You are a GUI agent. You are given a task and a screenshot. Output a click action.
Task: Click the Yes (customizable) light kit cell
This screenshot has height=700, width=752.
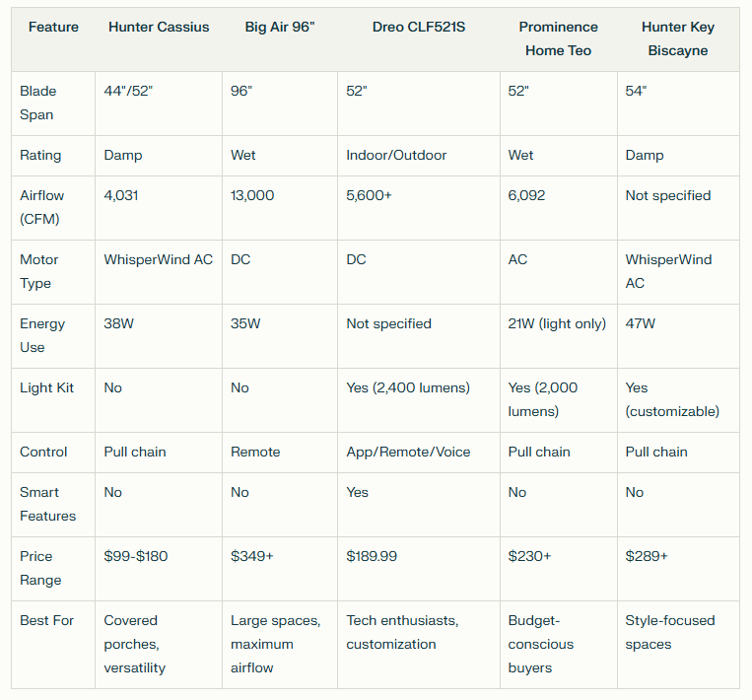[x=672, y=399]
